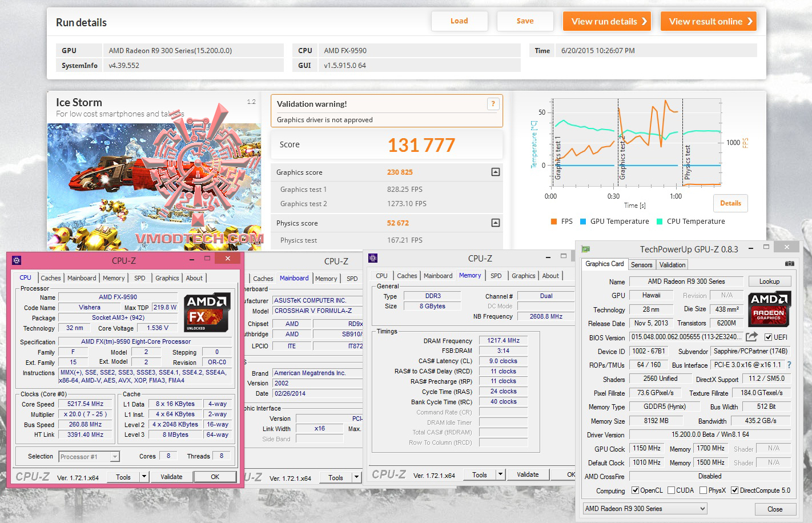Click the Memory CPU-Z window title bar icon

point(373,258)
